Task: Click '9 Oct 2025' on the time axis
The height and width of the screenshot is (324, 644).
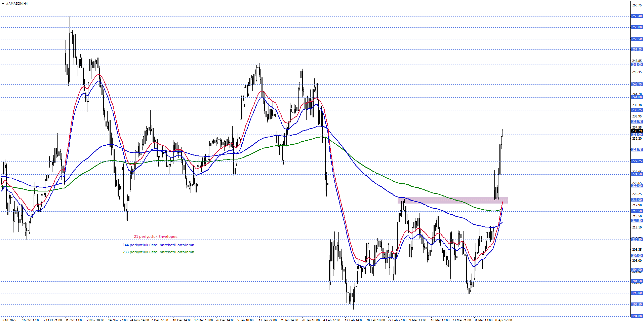Action: (x=9, y=320)
